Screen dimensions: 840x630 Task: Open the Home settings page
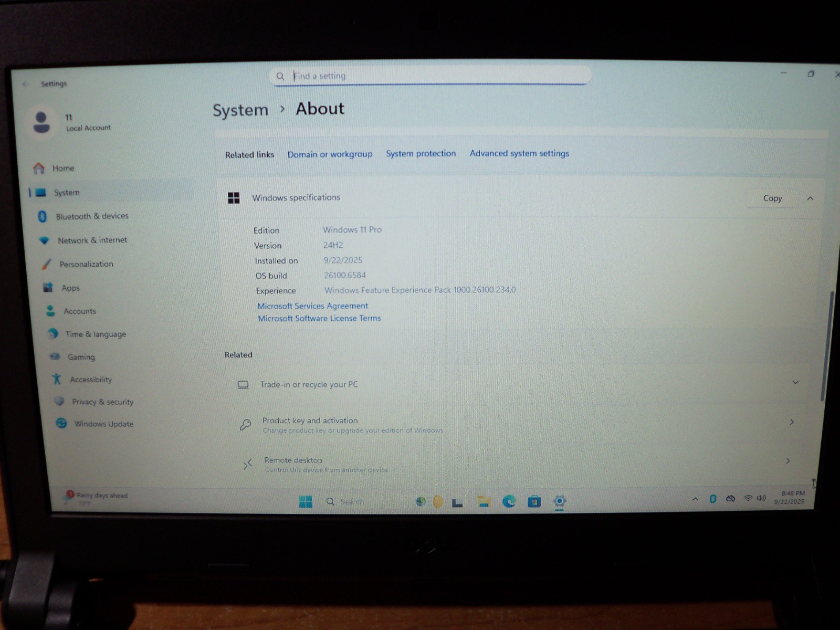tap(63, 168)
